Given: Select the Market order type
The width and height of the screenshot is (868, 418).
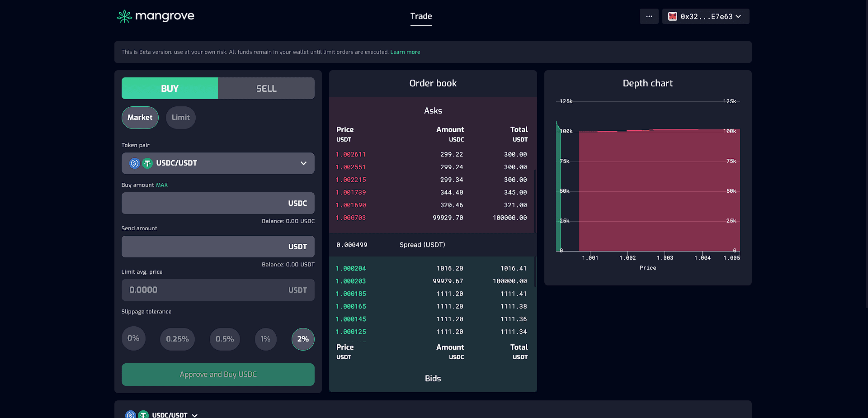Looking at the screenshot, I should tap(140, 118).
